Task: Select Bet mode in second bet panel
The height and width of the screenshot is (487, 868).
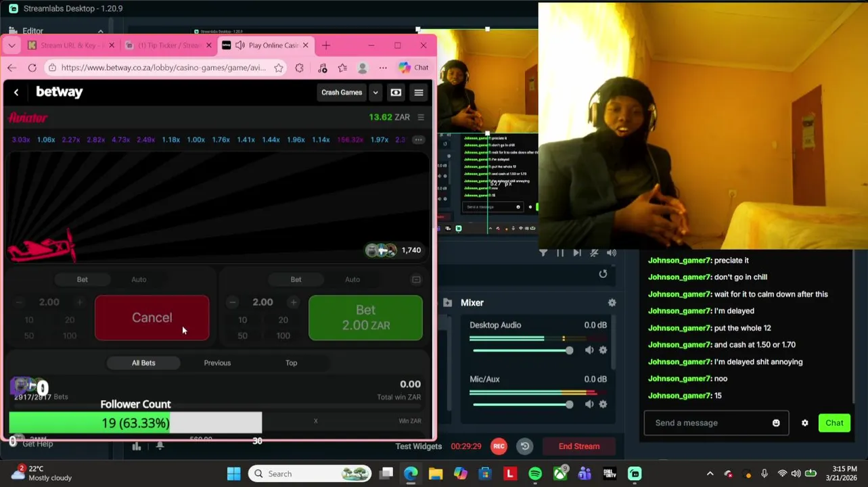Action: 296,279
